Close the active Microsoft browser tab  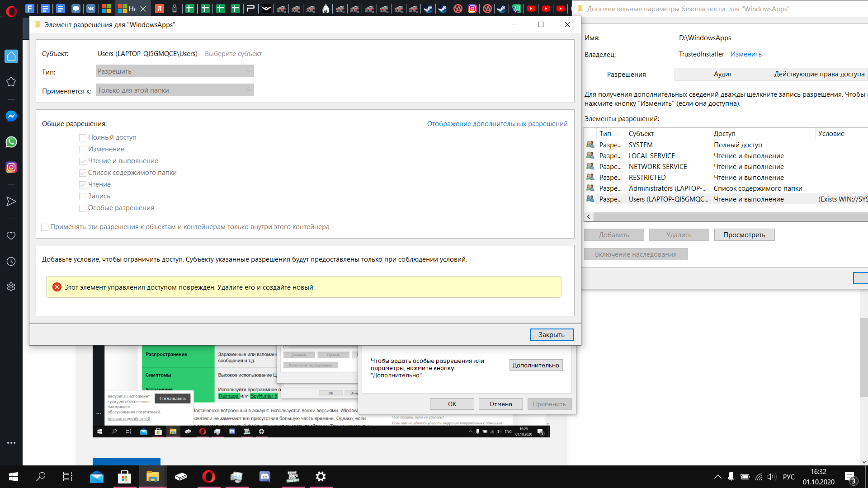point(143,9)
